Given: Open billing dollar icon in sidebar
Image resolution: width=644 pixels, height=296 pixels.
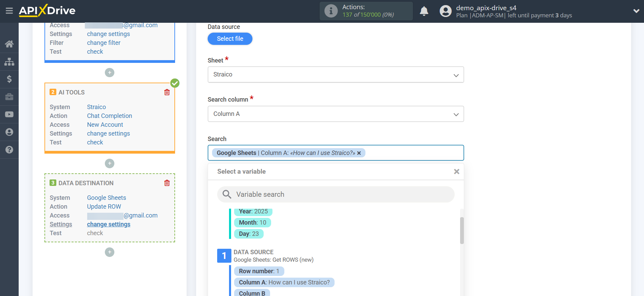Looking at the screenshot, I should click(9, 79).
